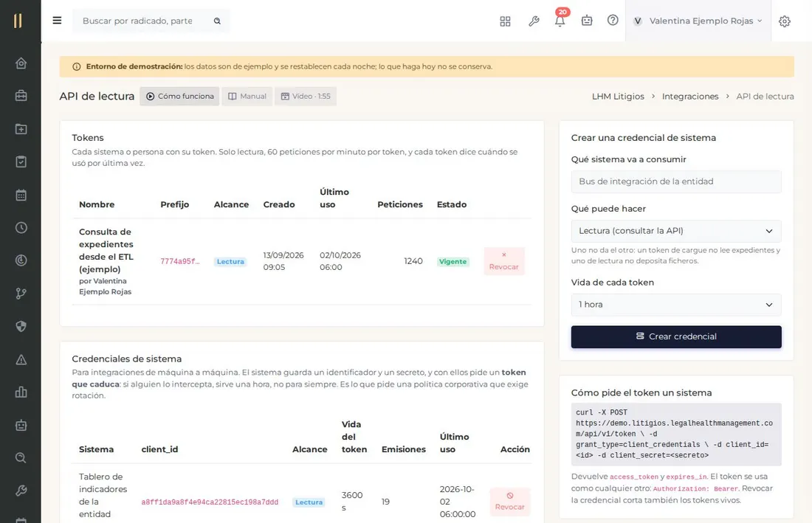This screenshot has height=523, width=812.
Task: Click 'Tablero de indicadores de la entidad' row name
Action: [103, 495]
